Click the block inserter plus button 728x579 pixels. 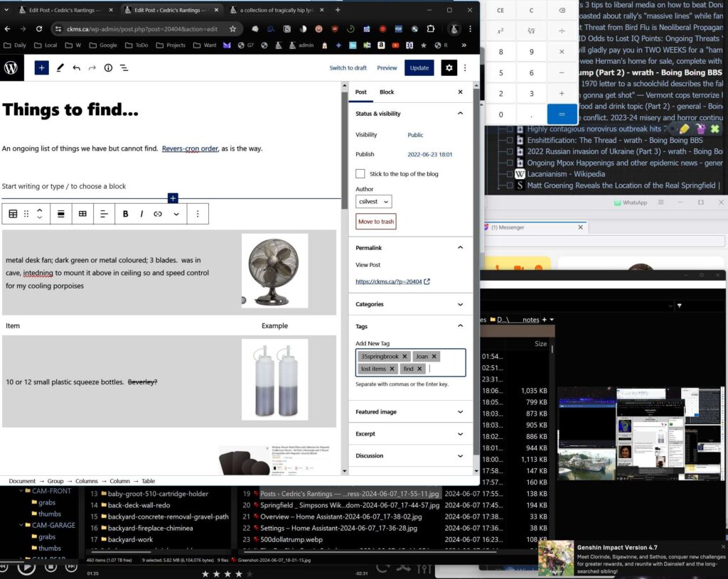(42, 68)
